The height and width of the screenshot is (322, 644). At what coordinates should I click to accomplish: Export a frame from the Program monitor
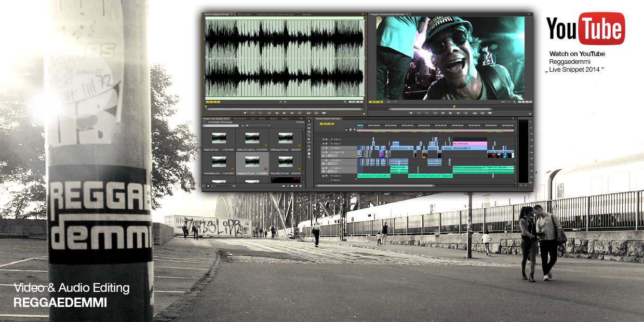tap(490, 113)
